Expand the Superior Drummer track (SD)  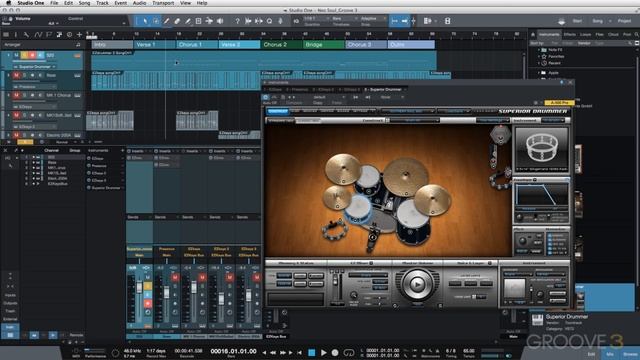pos(8,55)
